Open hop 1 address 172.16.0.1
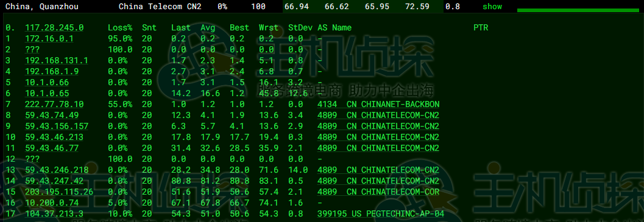 49,38
